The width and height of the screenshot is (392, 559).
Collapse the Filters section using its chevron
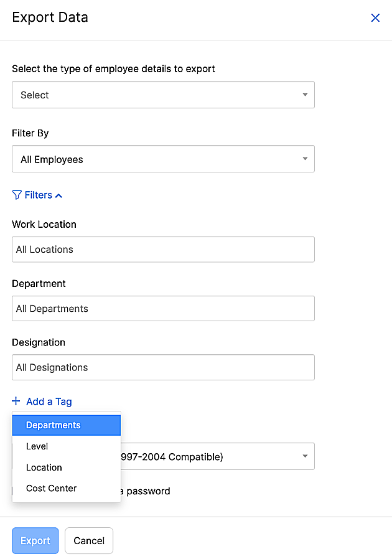pyautogui.click(x=58, y=195)
